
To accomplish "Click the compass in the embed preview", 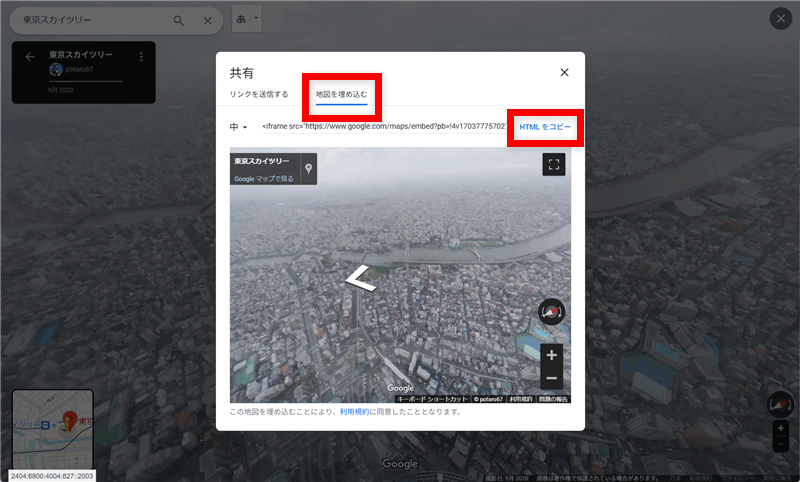I will [552, 312].
